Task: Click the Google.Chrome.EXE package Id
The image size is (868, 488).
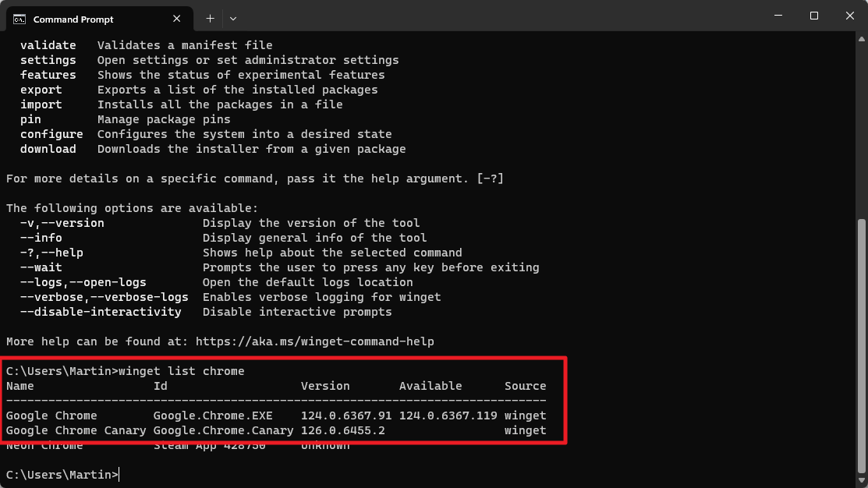Action: pyautogui.click(x=223, y=416)
